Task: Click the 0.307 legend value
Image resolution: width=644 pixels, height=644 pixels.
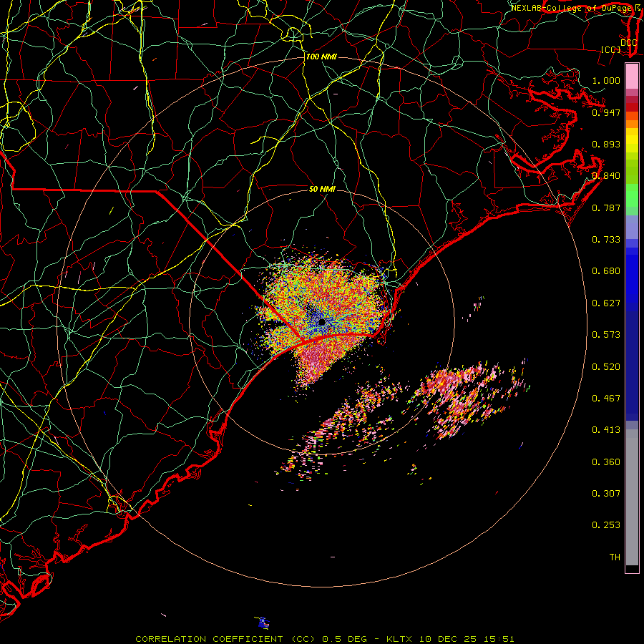Action: point(606,494)
